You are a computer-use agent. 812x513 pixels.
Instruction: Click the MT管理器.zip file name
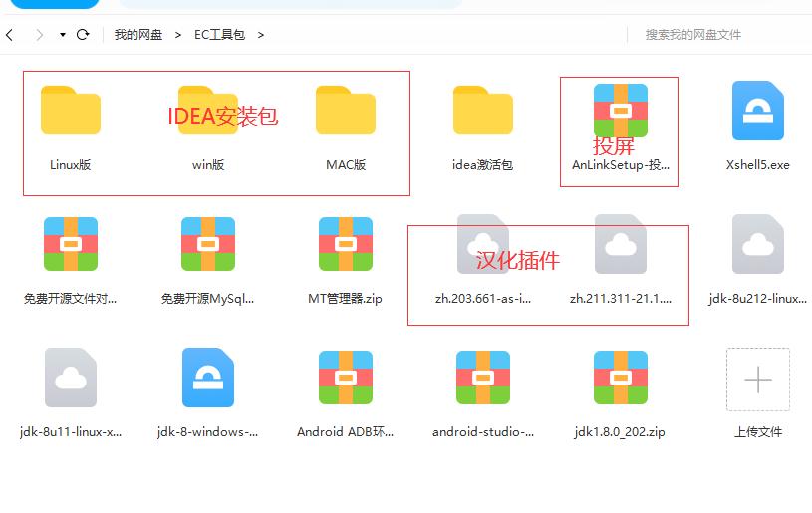pyautogui.click(x=346, y=299)
